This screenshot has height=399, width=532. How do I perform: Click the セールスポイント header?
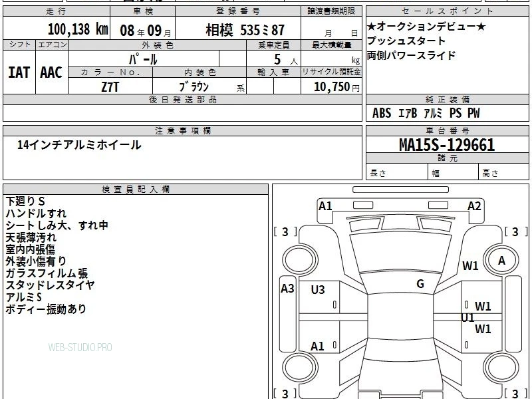(448, 11)
